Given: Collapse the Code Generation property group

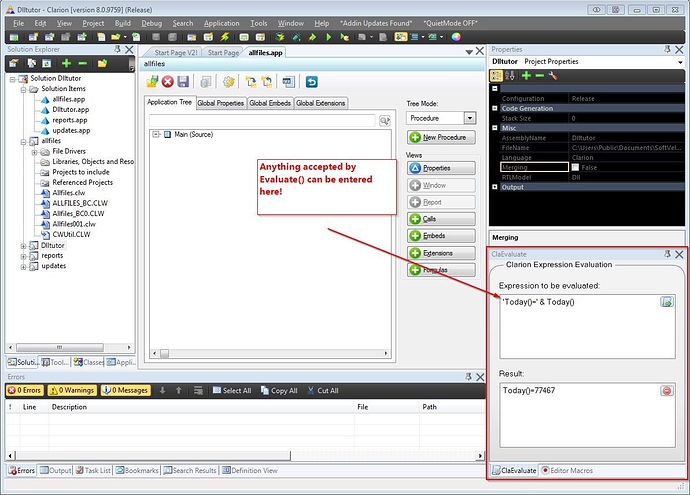Looking at the screenshot, I should [495, 108].
